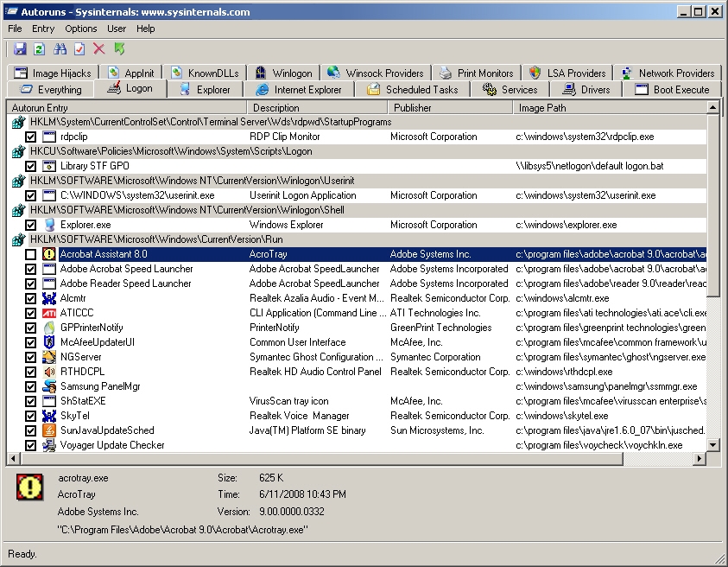The width and height of the screenshot is (728, 567).
Task: Click the Refresh toolbar icon
Action: coord(40,49)
